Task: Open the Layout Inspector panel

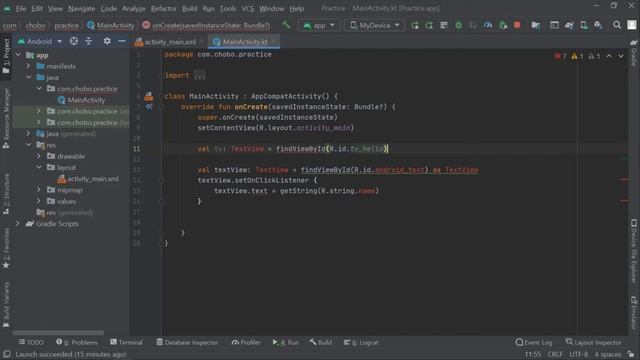Action: pyautogui.click(x=593, y=342)
